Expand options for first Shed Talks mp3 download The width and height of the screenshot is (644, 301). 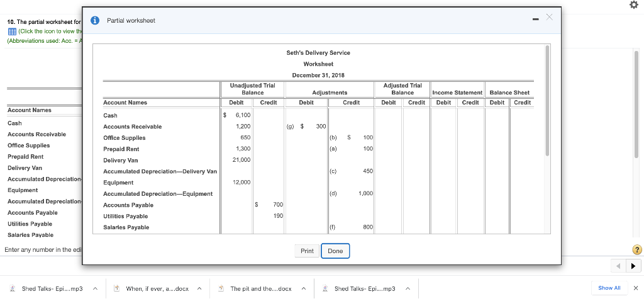click(96, 288)
